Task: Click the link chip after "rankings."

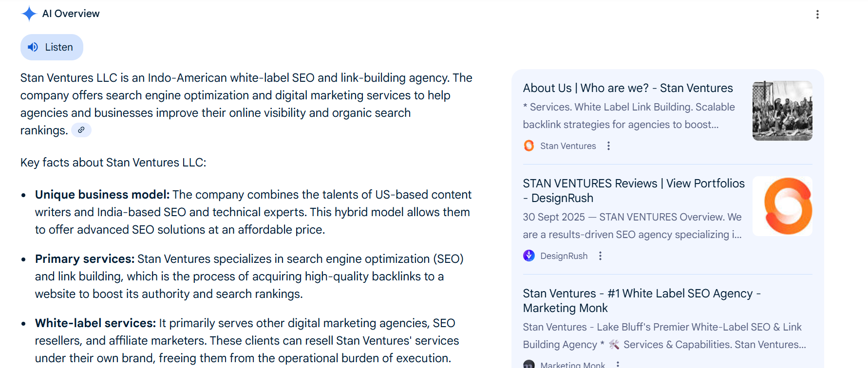Action: [x=81, y=130]
